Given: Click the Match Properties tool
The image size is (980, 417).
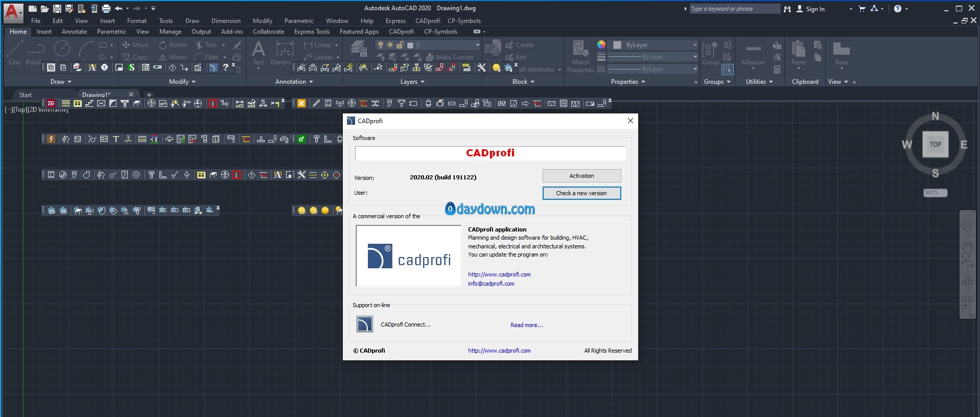Looking at the screenshot, I should click(x=580, y=56).
